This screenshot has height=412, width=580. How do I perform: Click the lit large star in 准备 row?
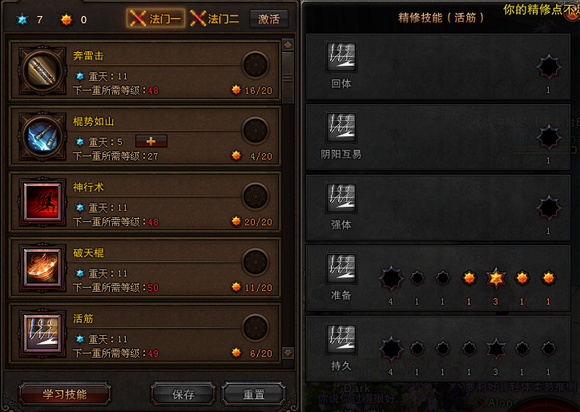click(496, 278)
